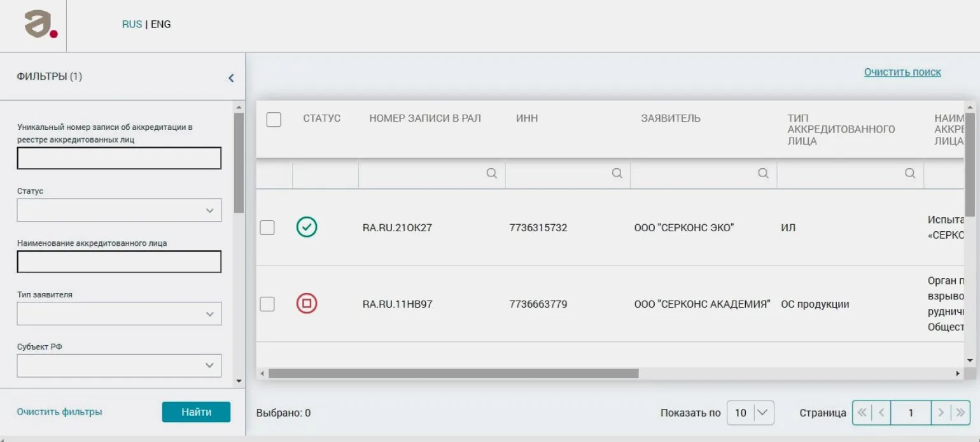Toggle the select-all checkbox in table header

point(274,119)
